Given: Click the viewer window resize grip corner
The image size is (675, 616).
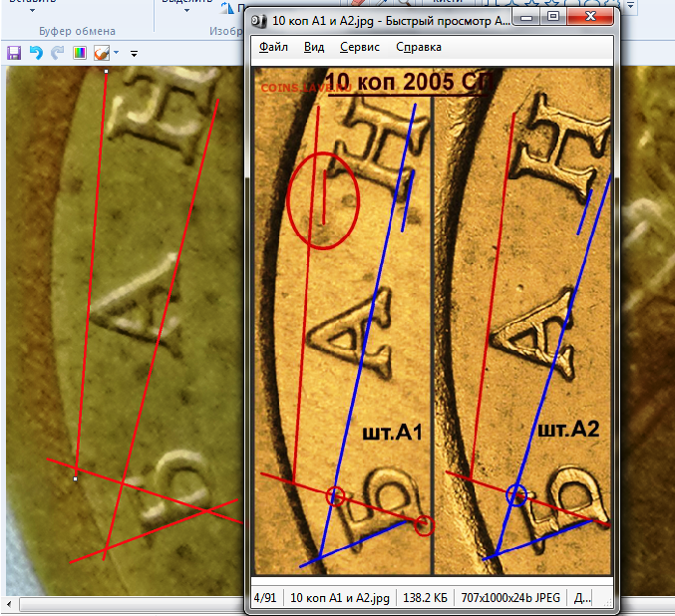Looking at the screenshot, I should (x=609, y=604).
